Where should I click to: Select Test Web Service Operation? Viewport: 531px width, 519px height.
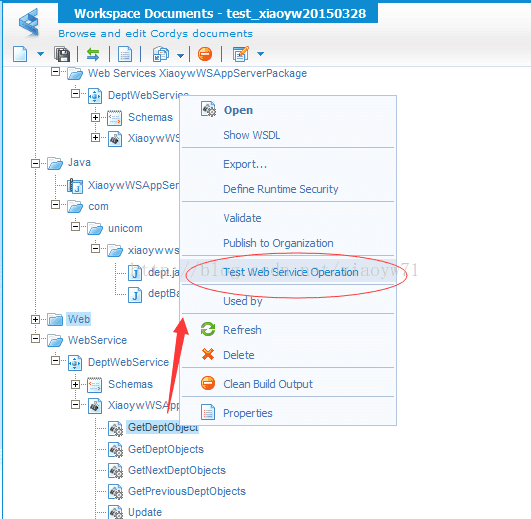click(288, 272)
